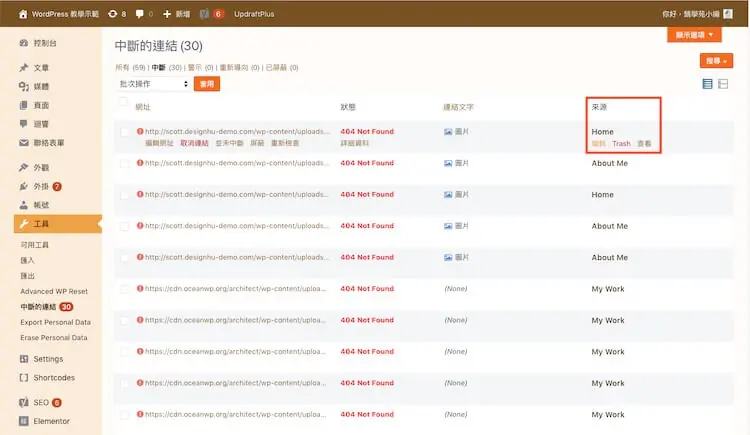Open Advanced WP Reset submenu item

(x=54, y=291)
